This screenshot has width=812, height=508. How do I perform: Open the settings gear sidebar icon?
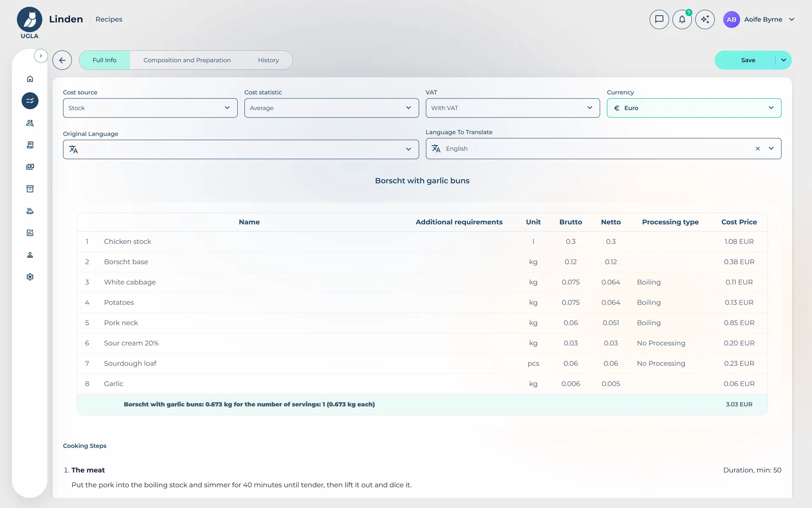30,277
